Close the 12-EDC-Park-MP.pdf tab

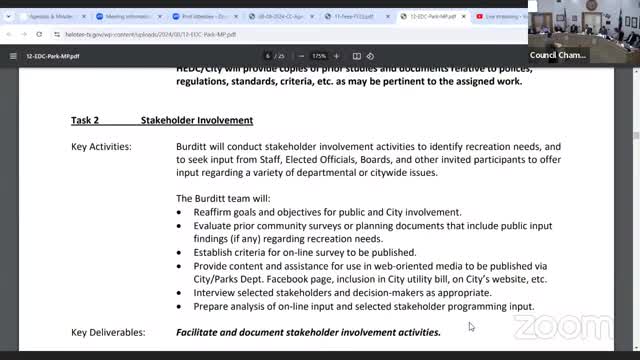click(x=464, y=16)
